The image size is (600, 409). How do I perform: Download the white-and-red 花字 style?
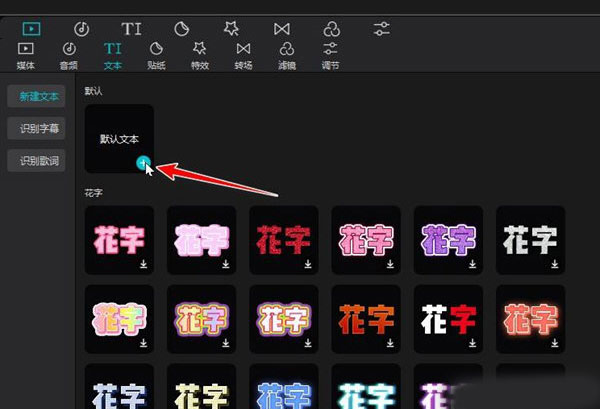click(x=473, y=343)
